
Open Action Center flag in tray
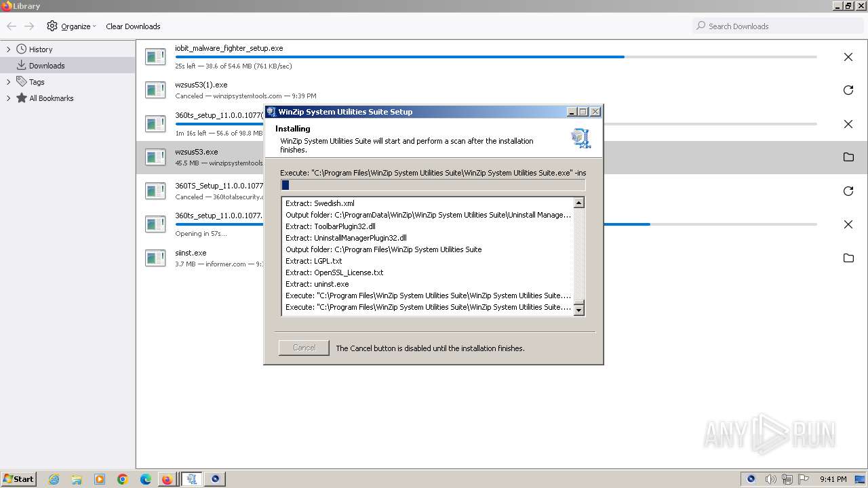tap(804, 479)
